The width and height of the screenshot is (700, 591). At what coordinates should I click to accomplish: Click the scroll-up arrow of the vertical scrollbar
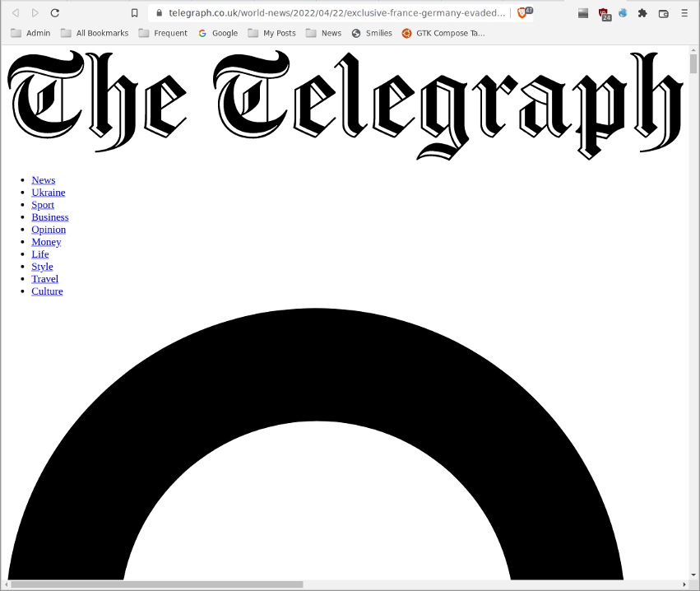pyautogui.click(x=693, y=49)
